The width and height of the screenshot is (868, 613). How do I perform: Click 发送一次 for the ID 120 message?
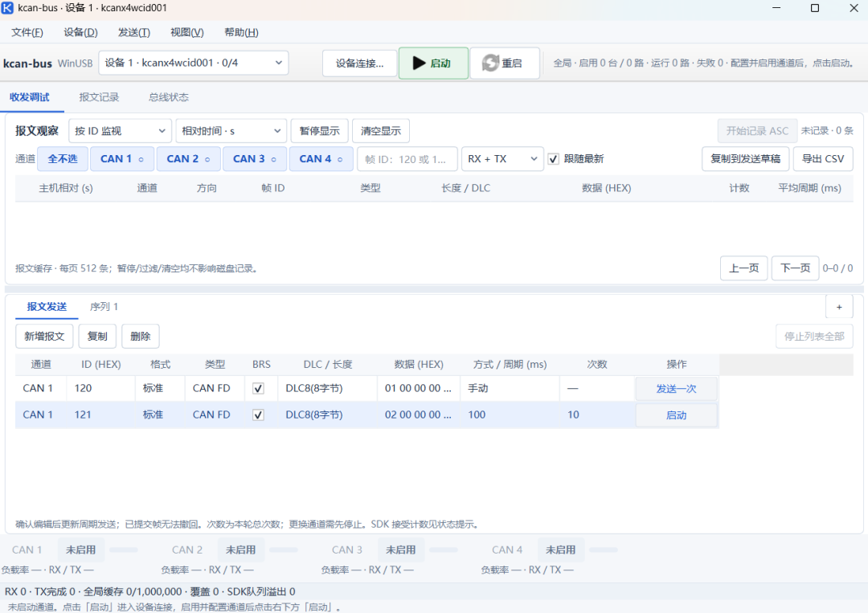[x=677, y=388]
